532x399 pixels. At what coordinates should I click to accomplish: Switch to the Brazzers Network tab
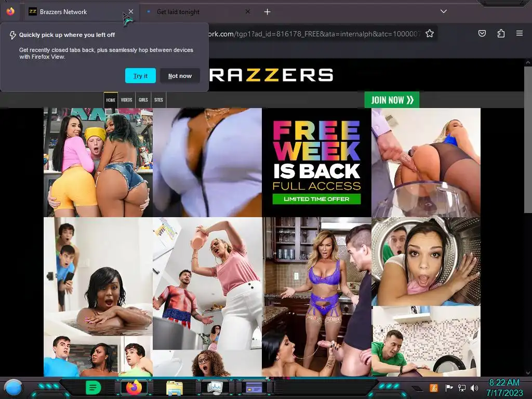pos(81,12)
